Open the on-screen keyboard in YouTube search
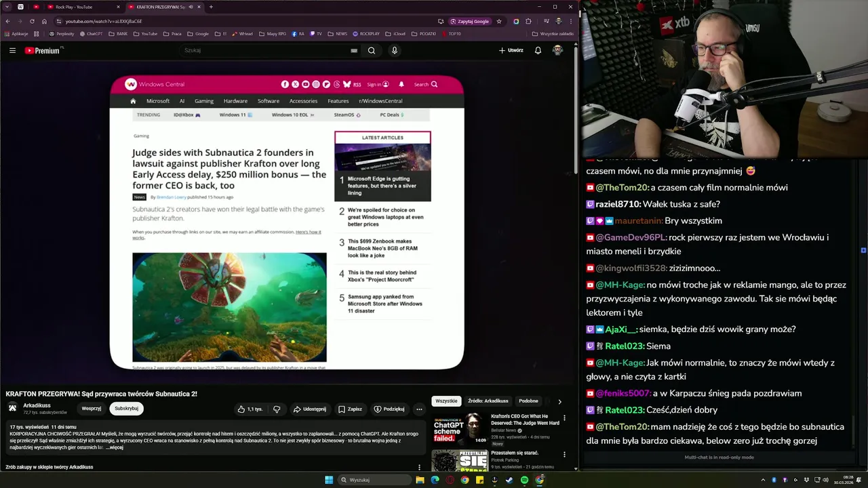 tap(354, 50)
